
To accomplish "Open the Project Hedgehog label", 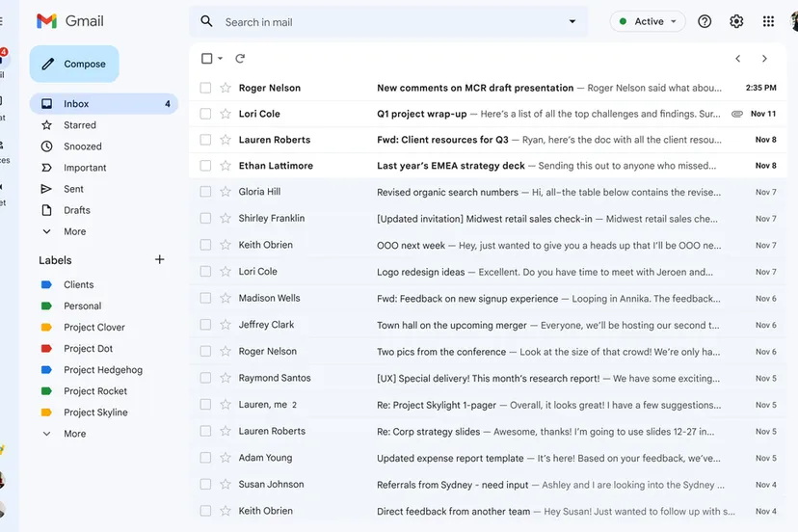I will (x=102, y=370).
